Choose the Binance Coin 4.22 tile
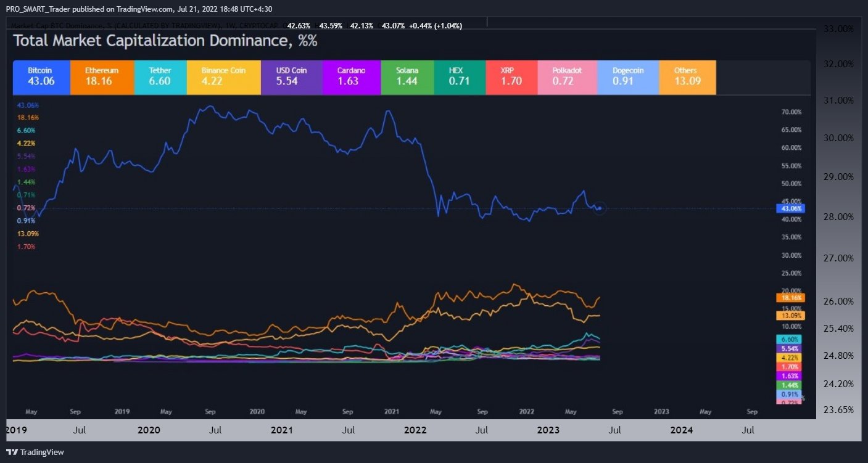The width and height of the screenshot is (868, 463). tap(223, 77)
